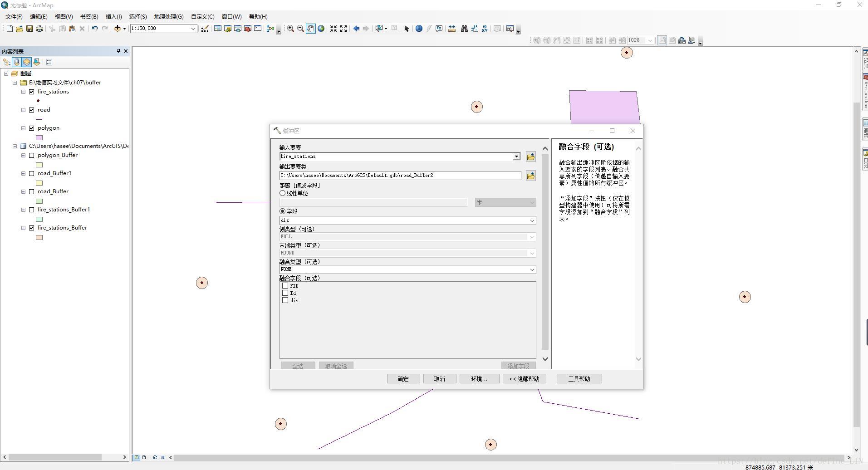Uncheck the polygon layer
This screenshot has height=470, width=868.
(x=32, y=128)
